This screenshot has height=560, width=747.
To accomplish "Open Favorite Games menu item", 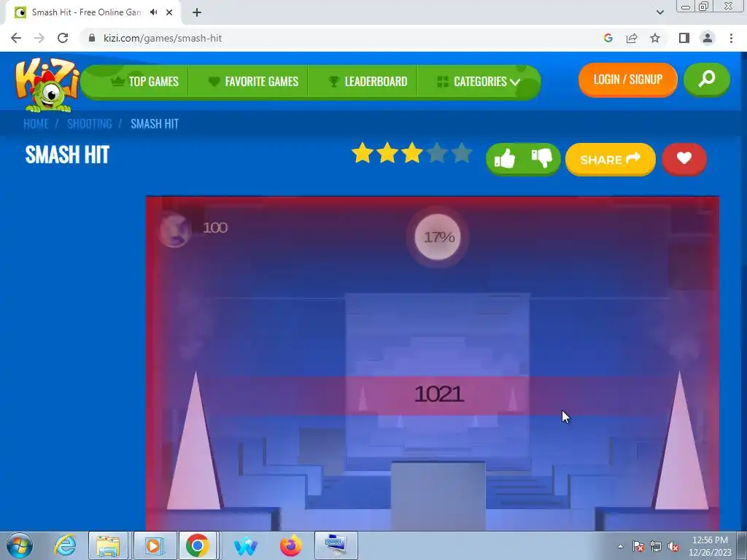I will tap(253, 82).
